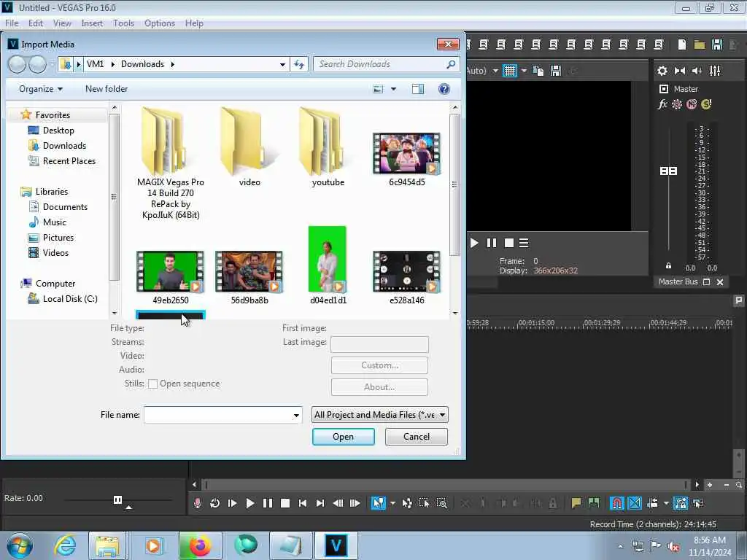Open Master FX chain
This screenshot has height=560, width=747.
pyautogui.click(x=662, y=104)
